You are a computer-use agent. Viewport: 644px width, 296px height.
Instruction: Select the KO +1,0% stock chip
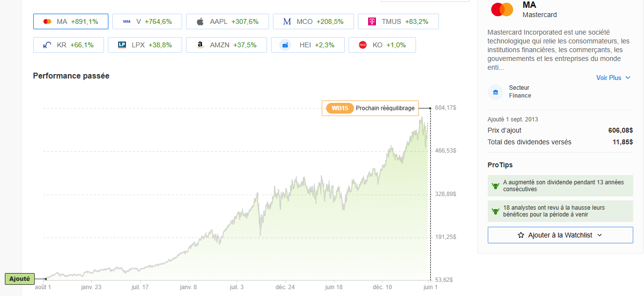pos(382,45)
